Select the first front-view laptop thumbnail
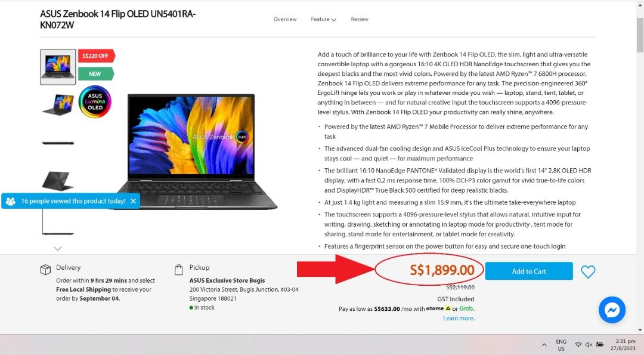644x355 pixels. pos(58,67)
